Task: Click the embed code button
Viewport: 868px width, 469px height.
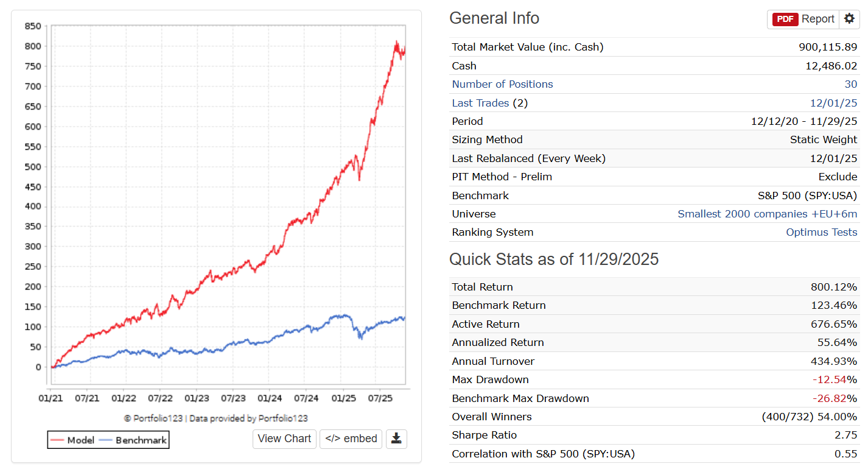Action: tap(351, 439)
